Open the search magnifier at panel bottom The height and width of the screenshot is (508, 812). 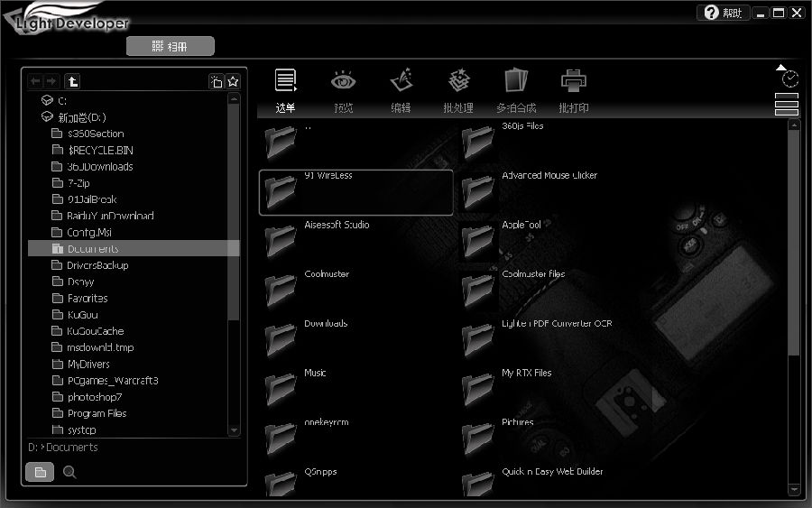tap(69, 472)
